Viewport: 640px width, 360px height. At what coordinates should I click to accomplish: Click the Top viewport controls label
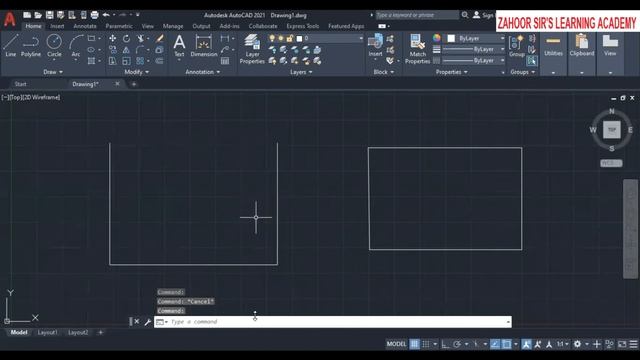[x=16, y=98]
